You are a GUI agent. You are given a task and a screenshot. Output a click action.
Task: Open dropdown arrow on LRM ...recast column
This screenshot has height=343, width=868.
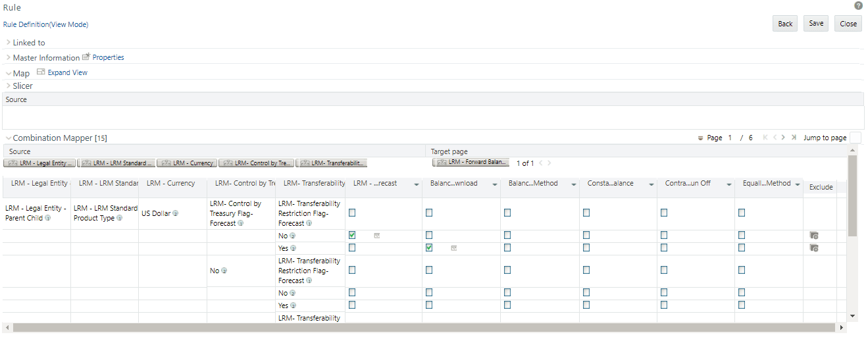pos(417,184)
